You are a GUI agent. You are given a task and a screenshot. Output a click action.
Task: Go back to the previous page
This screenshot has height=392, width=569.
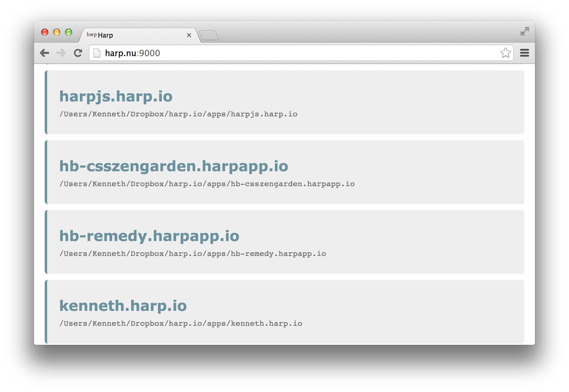(x=44, y=53)
